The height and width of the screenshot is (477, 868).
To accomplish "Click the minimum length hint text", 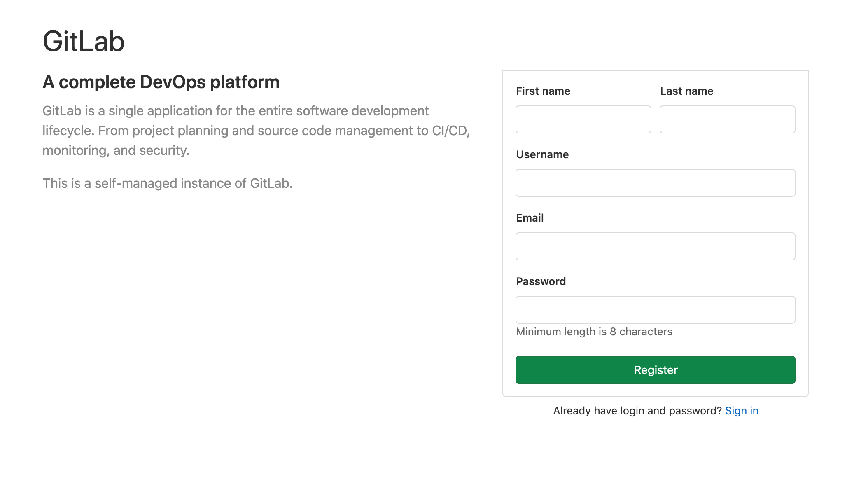I will (x=593, y=331).
